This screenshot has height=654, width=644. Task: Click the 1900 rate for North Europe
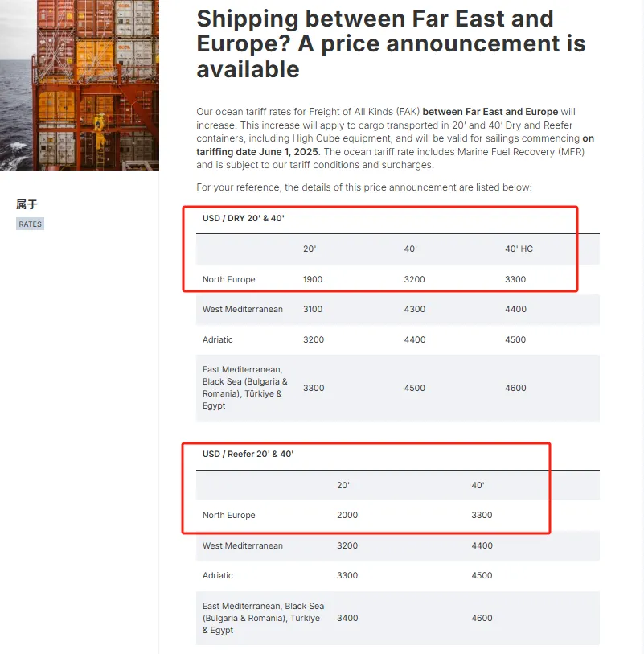coord(313,279)
